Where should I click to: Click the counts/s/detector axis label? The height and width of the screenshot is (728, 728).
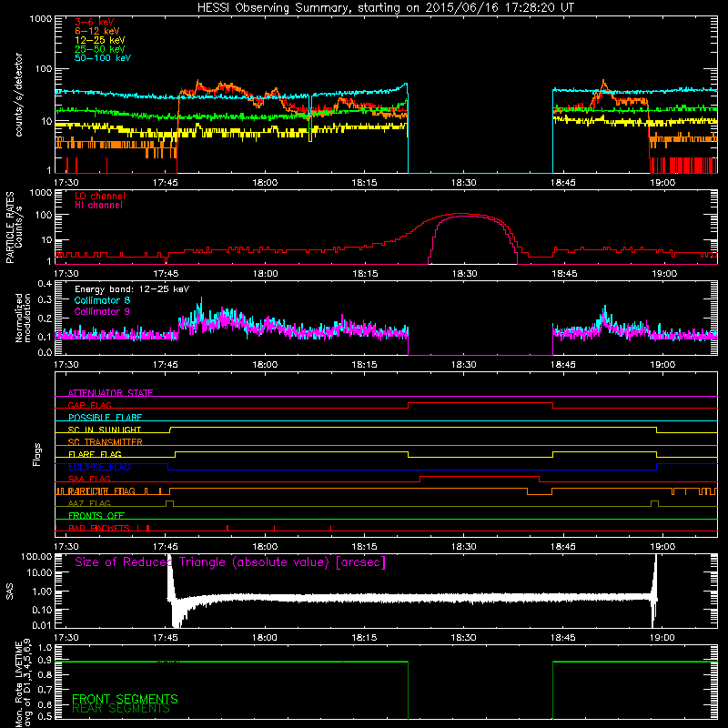click(x=18, y=95)
